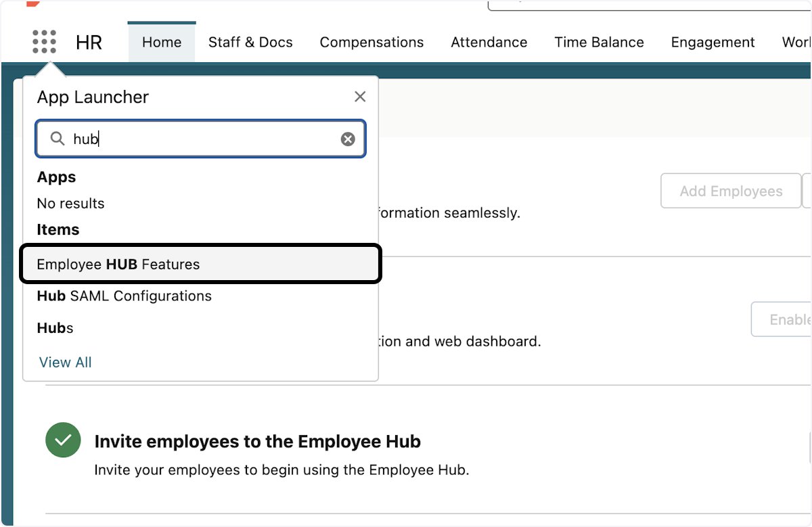Click the HR app name label
This screenshot has height=527, width=812.
89,42
